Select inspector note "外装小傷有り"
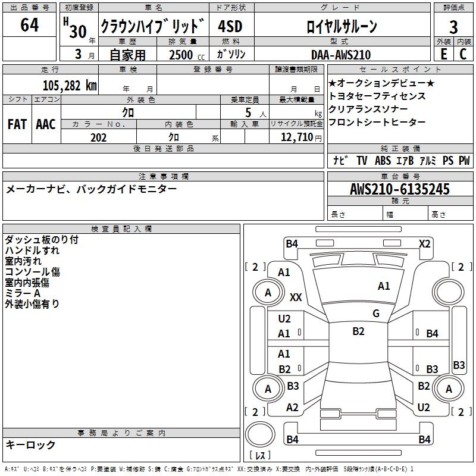This screenshot has height=476, width=476. [32, 303]
